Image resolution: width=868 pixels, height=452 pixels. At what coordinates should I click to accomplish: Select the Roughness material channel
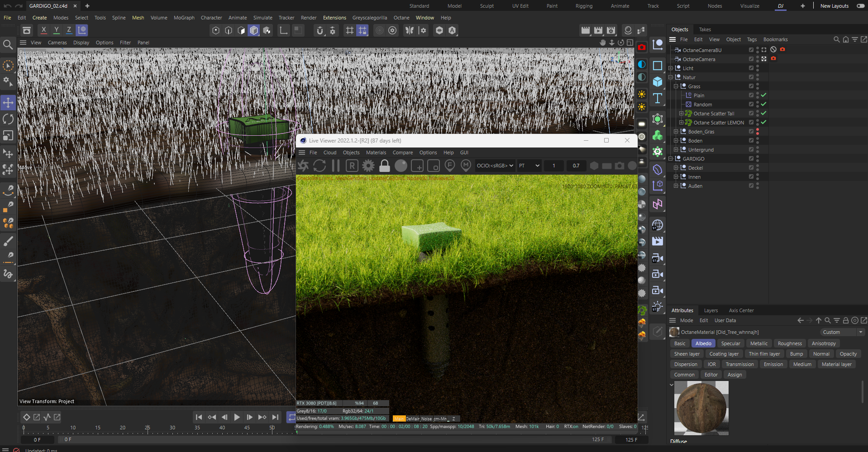(790, 343)
